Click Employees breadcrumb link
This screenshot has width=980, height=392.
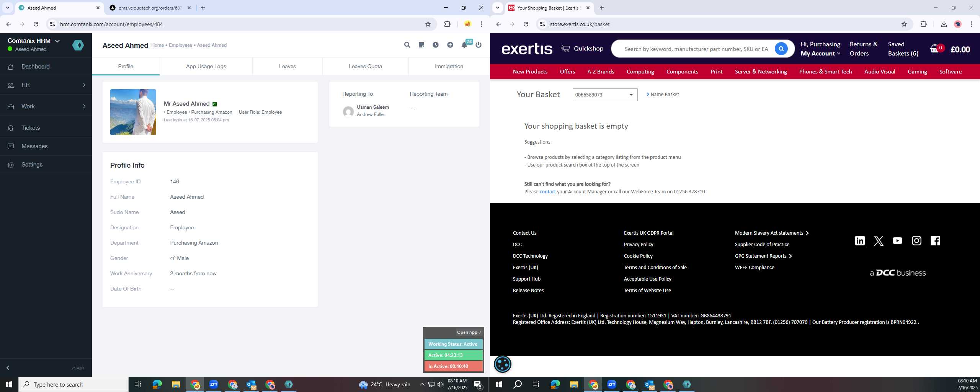[x=180, y=45]
